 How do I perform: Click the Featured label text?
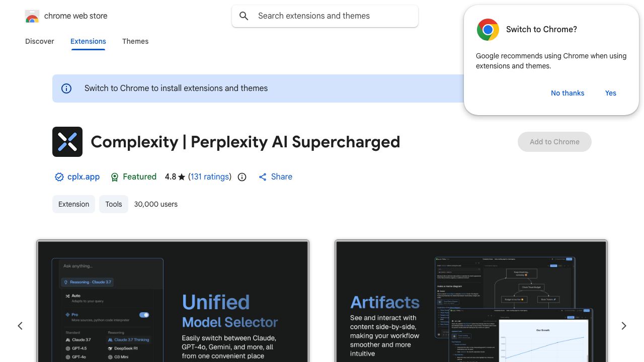point(139,177)
